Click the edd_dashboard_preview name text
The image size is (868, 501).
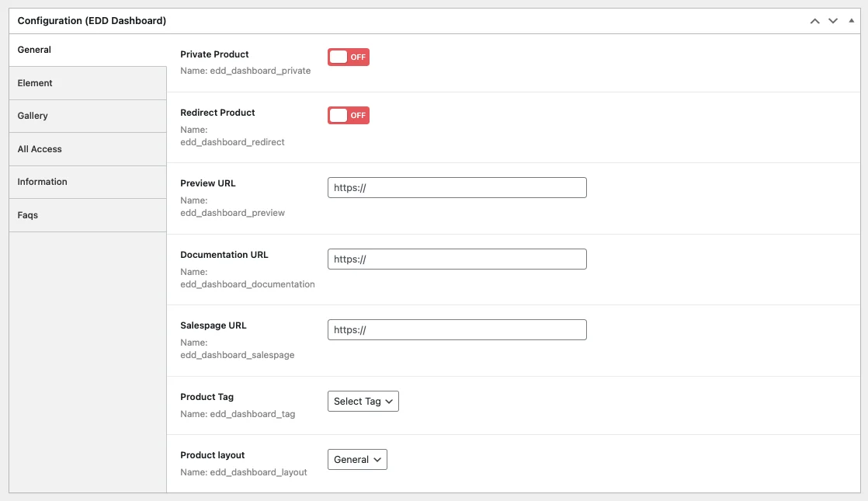tap(232, 213)
